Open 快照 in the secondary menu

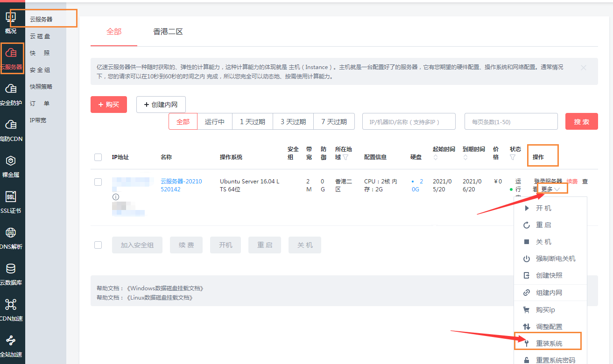(x=40, y=53)
